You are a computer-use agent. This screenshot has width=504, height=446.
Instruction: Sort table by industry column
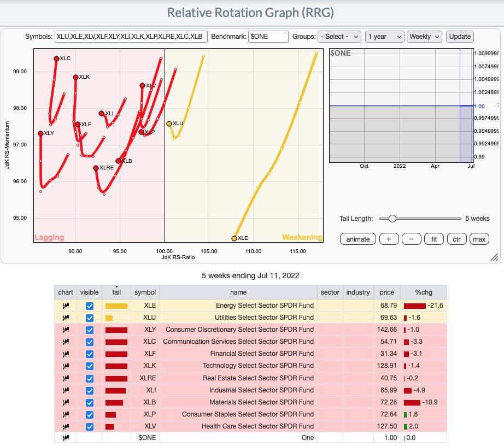358,292
